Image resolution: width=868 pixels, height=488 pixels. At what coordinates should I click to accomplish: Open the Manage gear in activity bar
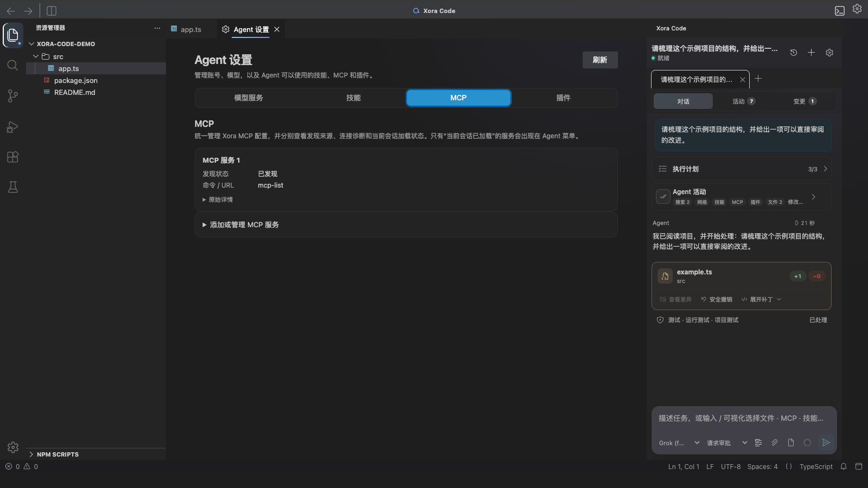point(13,447)
